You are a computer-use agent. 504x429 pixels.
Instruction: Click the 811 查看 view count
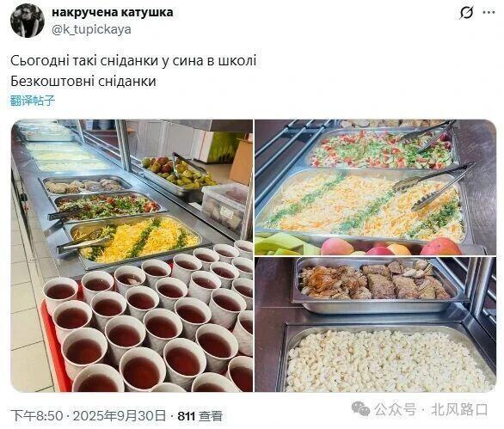point(200,416)
